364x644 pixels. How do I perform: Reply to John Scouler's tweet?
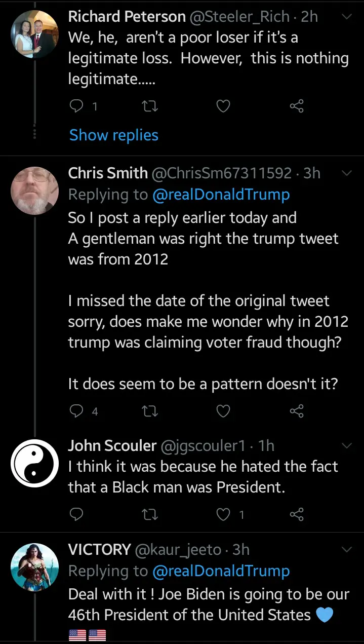76,515
